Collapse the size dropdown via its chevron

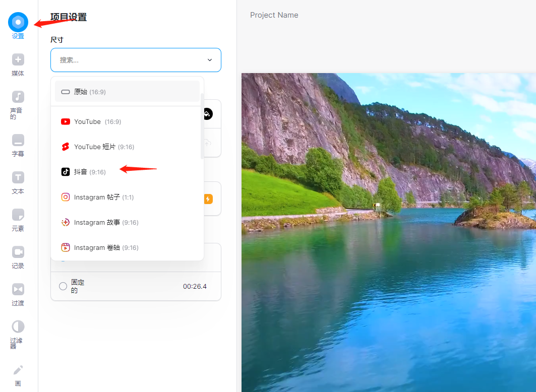(x=209, y=59)
